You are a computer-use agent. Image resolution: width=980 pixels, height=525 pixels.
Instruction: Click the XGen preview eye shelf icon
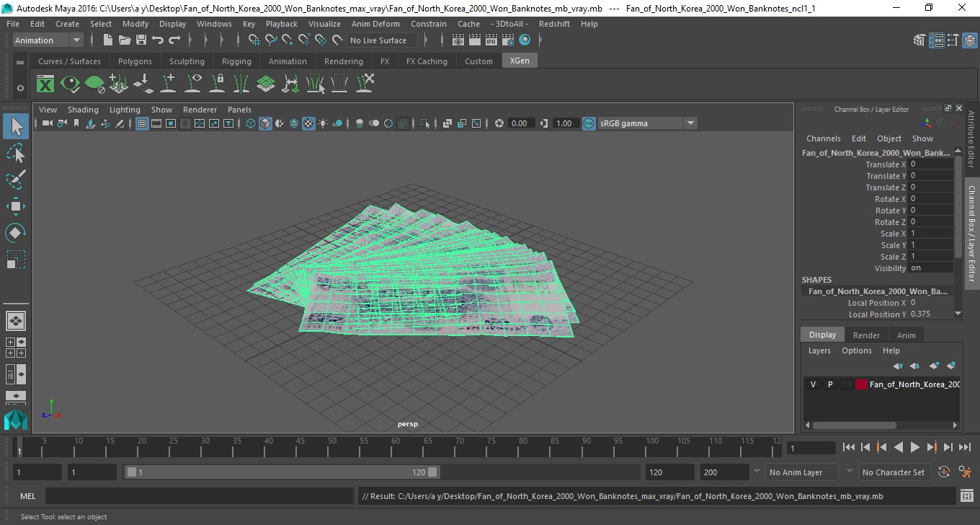(x=70, y=84)
